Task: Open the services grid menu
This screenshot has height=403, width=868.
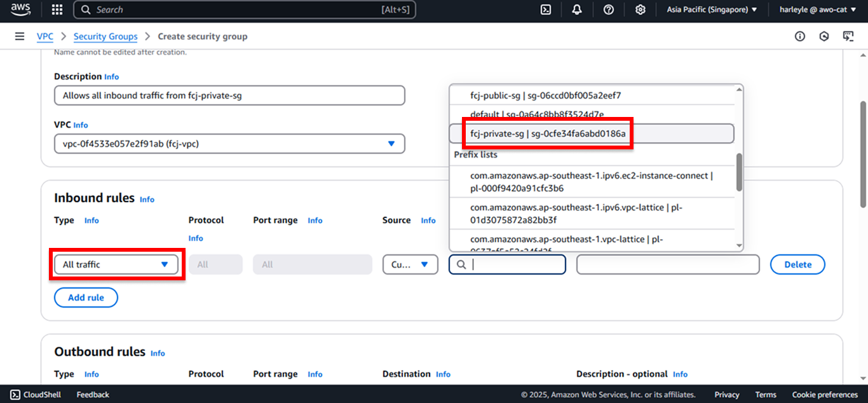Action: [57, 10]
